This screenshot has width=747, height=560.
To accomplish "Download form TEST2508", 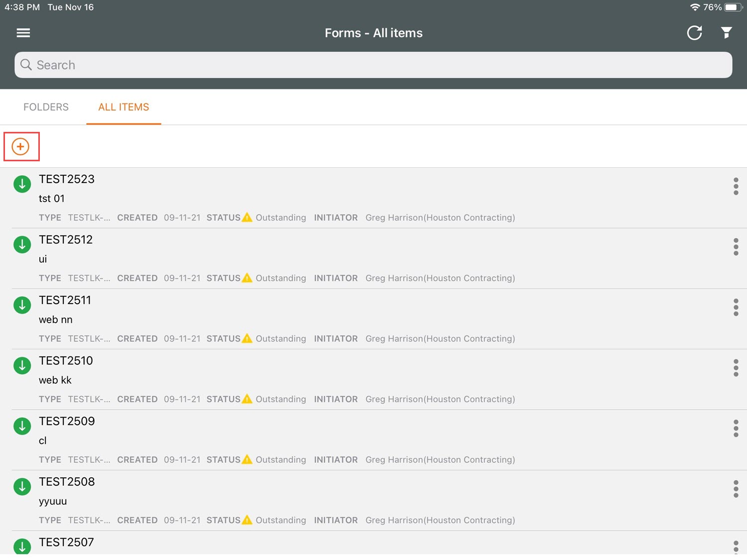I will tap(22, 487).
